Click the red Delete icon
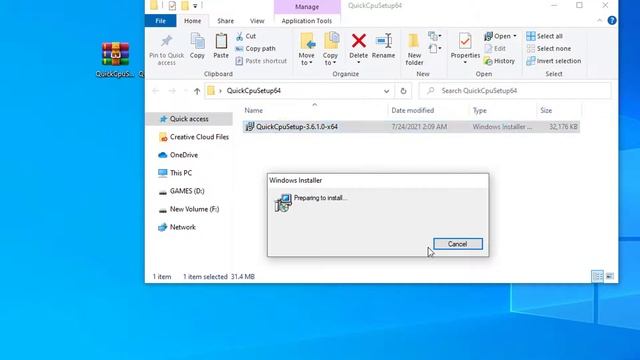The width and height of the screenshot is (640, 360). (358, 41)
